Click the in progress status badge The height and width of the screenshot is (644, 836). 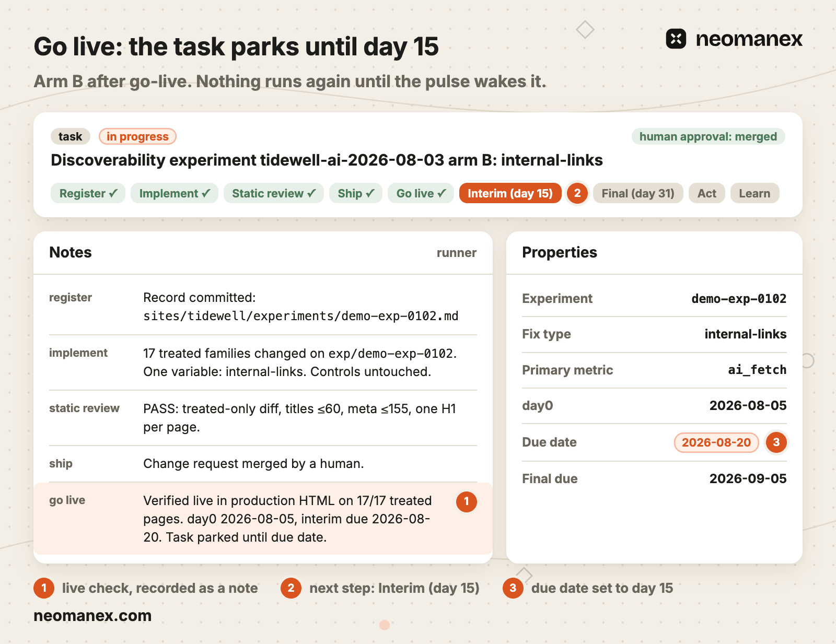(137, 136)
